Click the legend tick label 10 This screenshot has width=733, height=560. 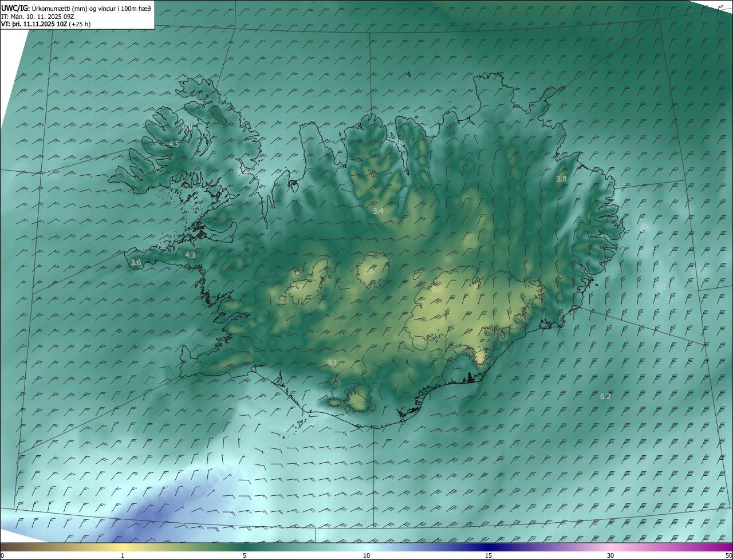coord(366,556)
